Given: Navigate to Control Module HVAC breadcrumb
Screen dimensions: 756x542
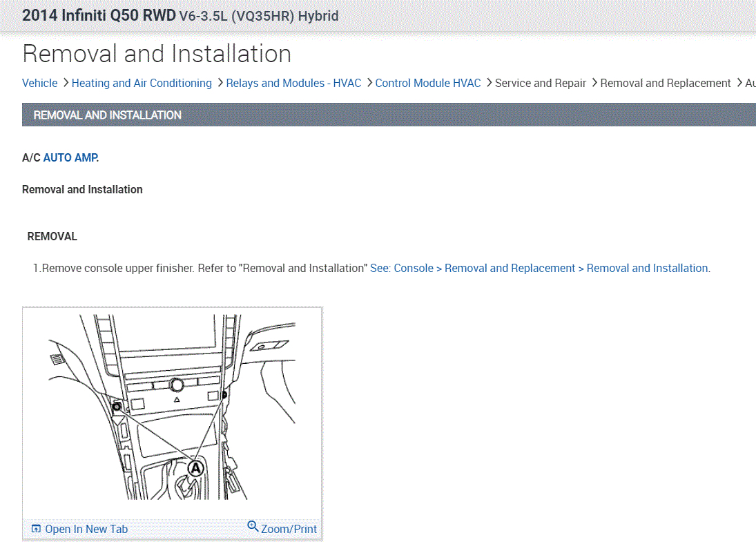Looking at the screenshot, I should click(x=427, y=83).
